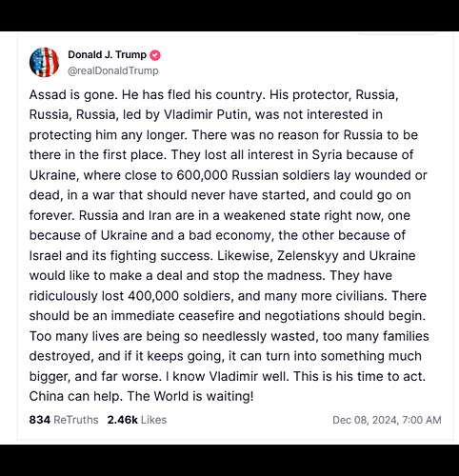Select the number '600,000' in the post
Image resolution: width=459 pixels, height=476 pixels.
(202, 175)
